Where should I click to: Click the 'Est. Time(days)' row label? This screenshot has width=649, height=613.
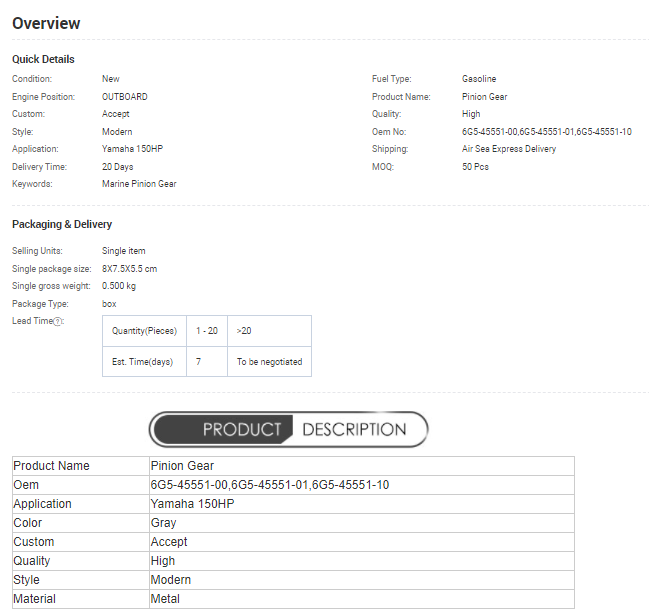click(x=143, y=361)
